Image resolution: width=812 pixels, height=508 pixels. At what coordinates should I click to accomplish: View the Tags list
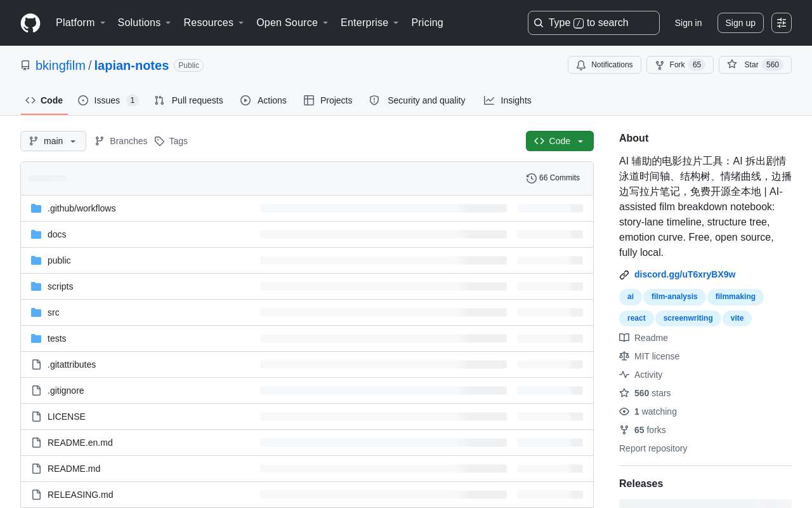pyautogui.click(x=171, y=141)
